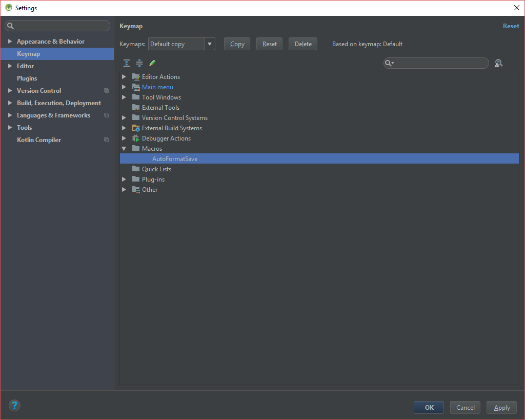Click the Editor Actions folder icon
This screenshot has height=420, width=525.
click(136, 77)
